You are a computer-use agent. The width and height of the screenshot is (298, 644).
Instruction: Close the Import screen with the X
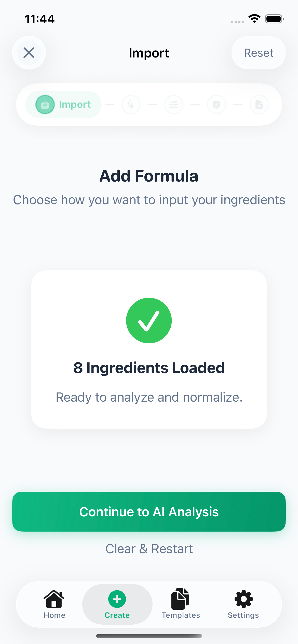[29, 53]
